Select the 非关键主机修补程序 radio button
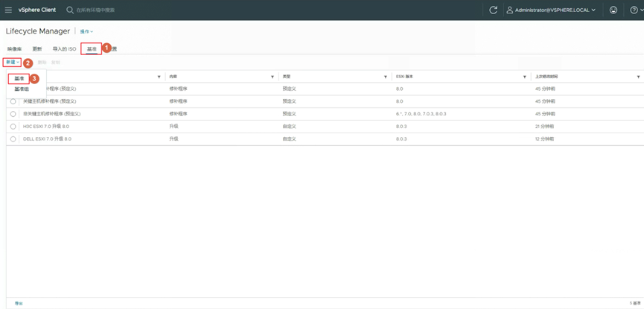This screenshot has width=644, height=309. pos(13,114)
